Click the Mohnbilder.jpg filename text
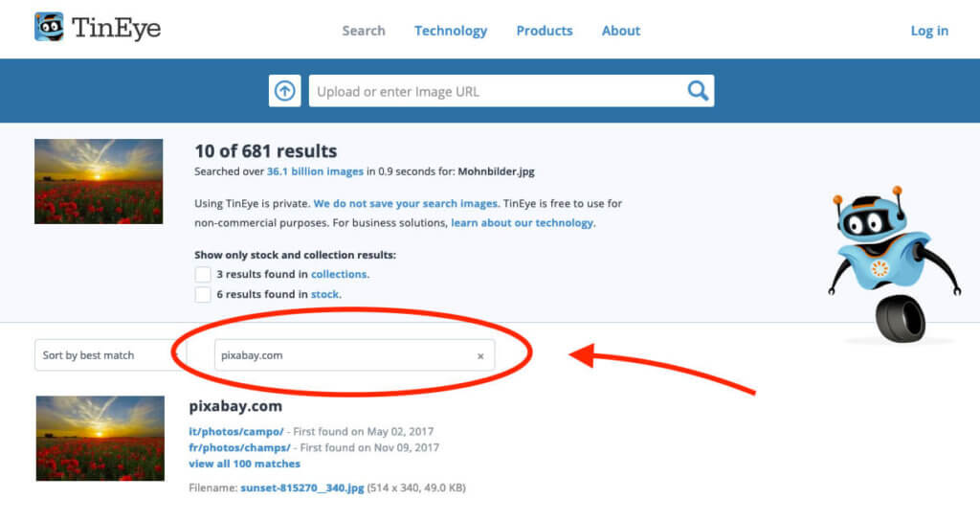This screenshot has height=522, width=980. point(497,171)
